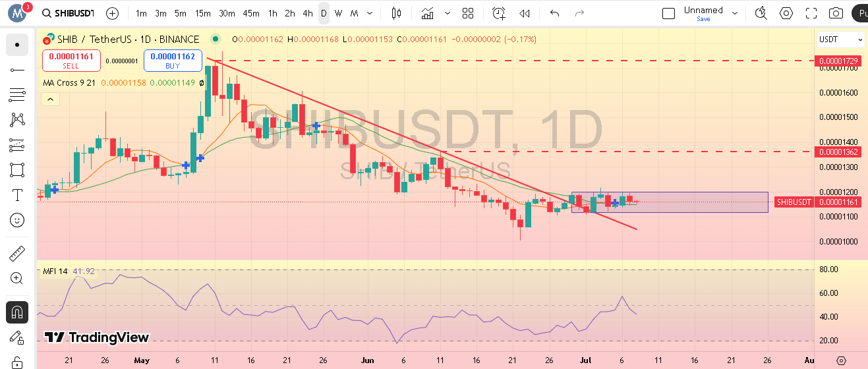Collapse the indicator legend chevron
The image size is (868, 369).
pyautogui.click(x=50, y=99)
